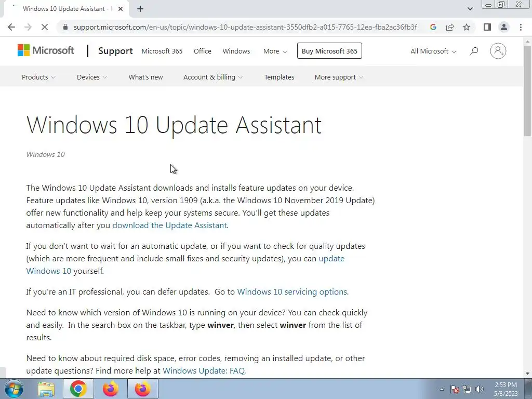
Task: Open the second Firefox taskbar icon
Action: click(143, 389)
